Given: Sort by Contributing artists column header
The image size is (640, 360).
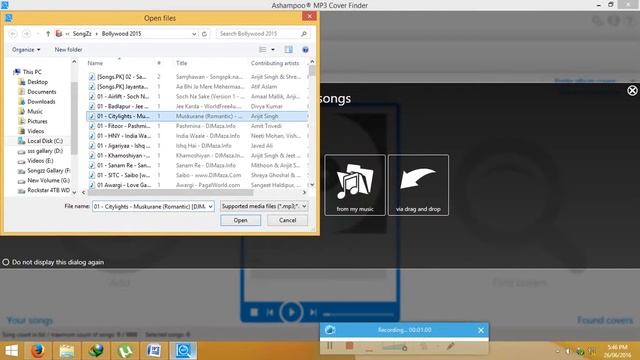Looking at the screenshot, I should pyautogui.click(x=275, y=63).
